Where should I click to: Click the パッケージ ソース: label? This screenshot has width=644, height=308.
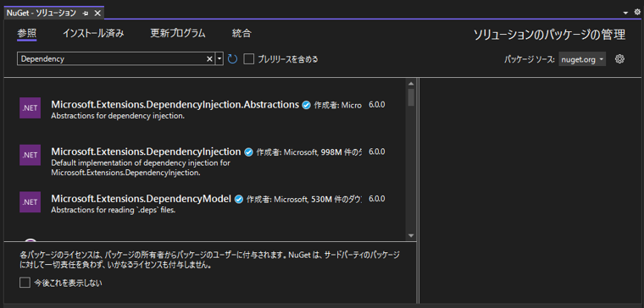point(530,59)
